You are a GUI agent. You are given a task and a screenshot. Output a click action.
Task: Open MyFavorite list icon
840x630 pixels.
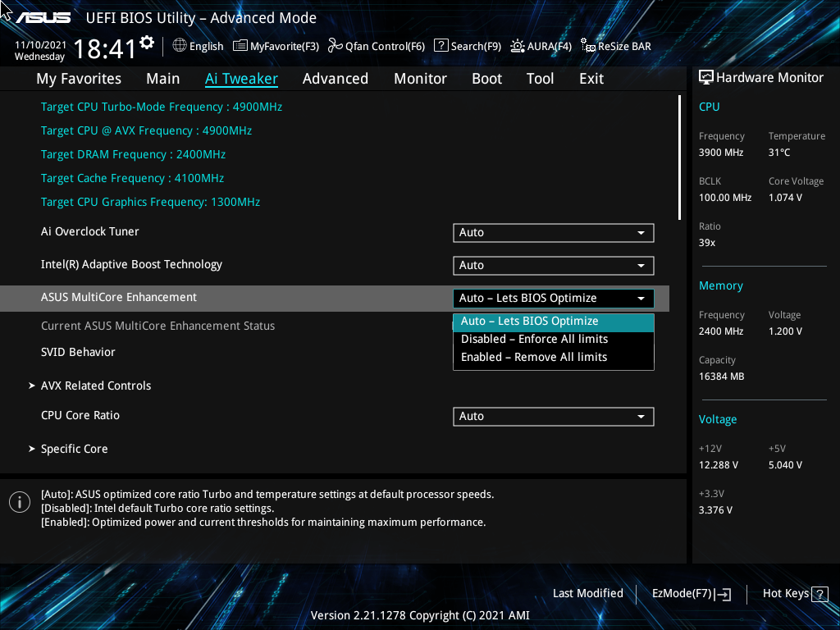coord(240,46)
